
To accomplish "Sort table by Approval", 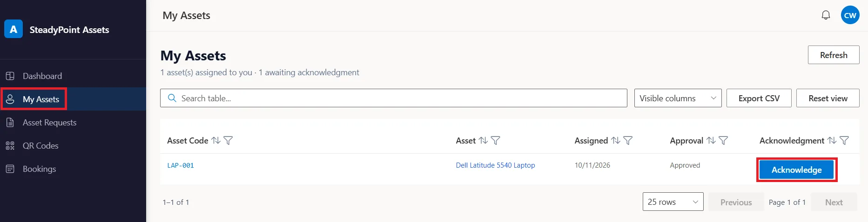I will click(x=711, y=140).
